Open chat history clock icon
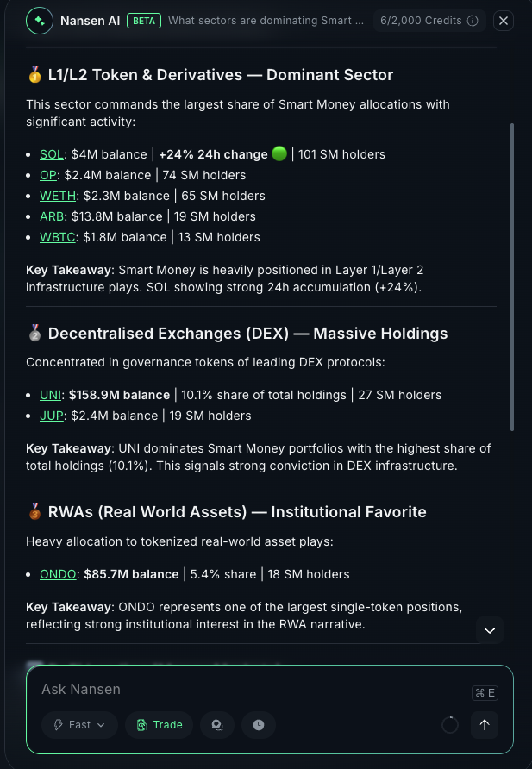Image resolution: width=532 pixels, height=769 pixels. 259,725
